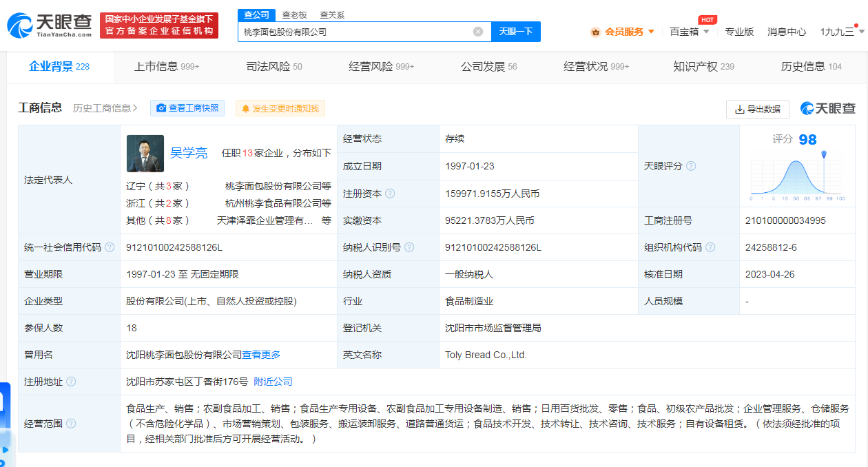The width and height of the screenshot is (868, 467).
Task: Click the photo of 吴学亮
Action: [x=145, y=154]
